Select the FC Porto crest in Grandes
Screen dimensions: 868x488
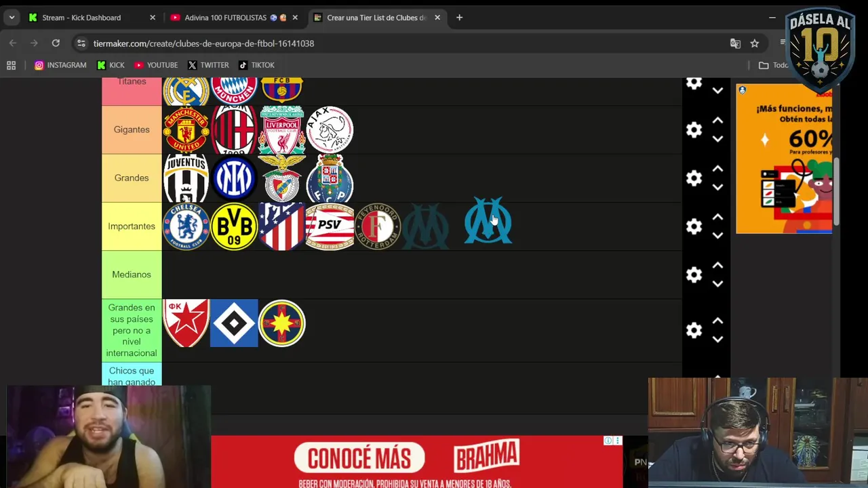[330, 178]
